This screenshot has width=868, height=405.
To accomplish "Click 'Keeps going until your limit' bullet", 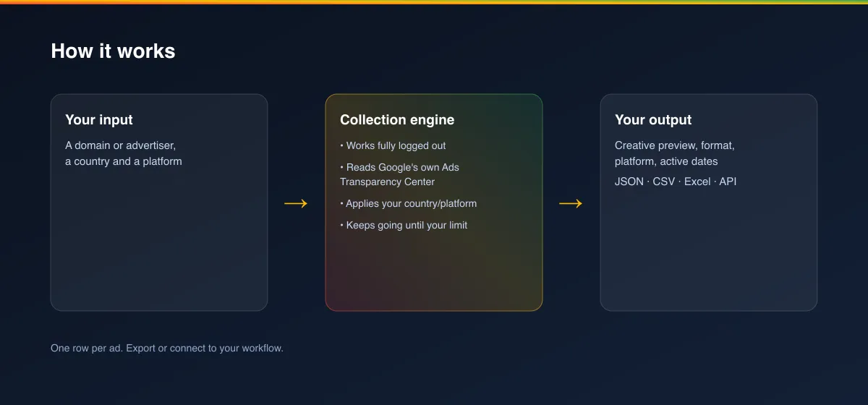I will 404,225.
